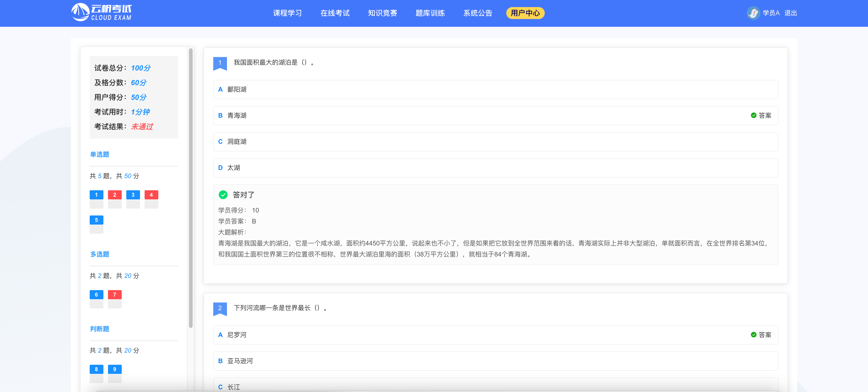Open 在线考试 in the navigation bar
Viewport: 868px width, 392px height.
pyautogui.click(x=335, y=13)
